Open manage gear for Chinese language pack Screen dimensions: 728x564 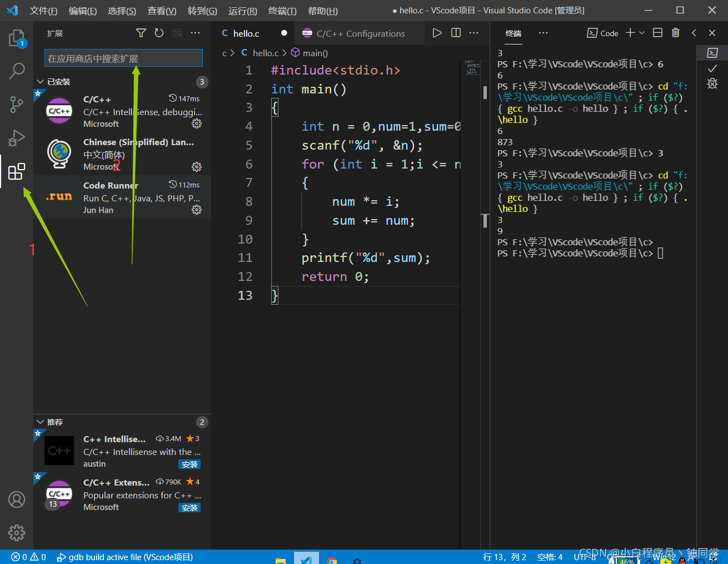point(197,167)
